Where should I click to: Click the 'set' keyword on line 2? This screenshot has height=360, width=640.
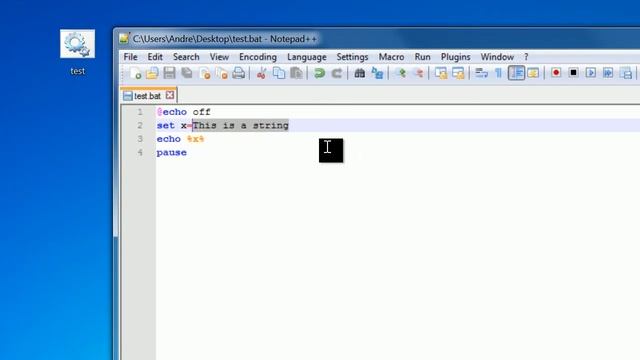pos(166,125)
